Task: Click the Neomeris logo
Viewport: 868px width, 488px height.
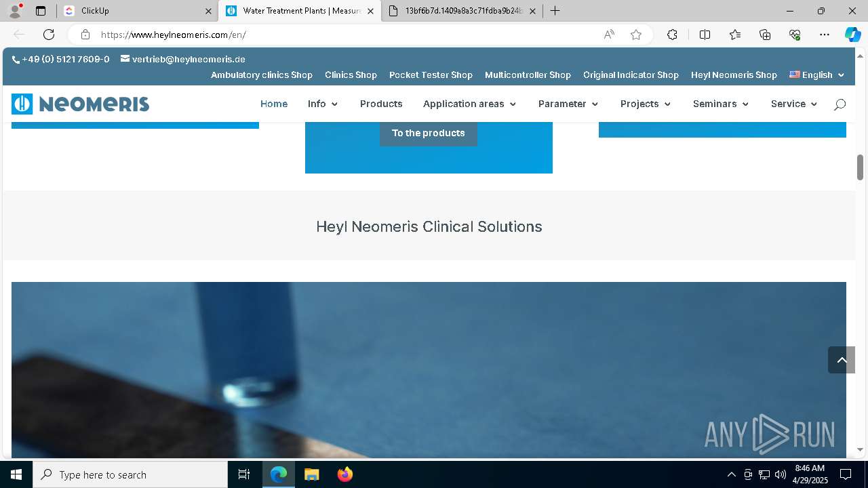Action: pyautogui.click(x=80, y=104)
